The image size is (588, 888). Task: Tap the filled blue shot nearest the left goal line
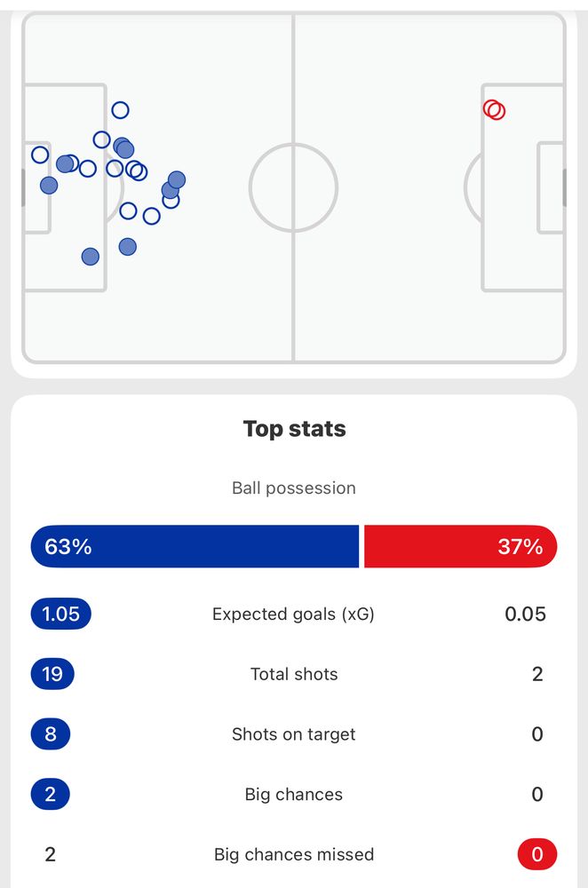pos(49,186)
